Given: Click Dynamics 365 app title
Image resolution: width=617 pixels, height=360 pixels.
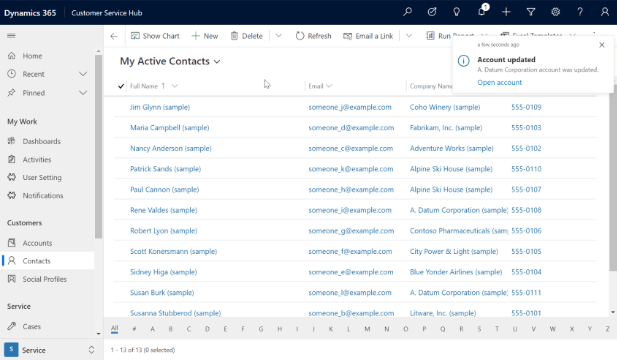Looking at the screenshot, I should tap(30, 13).
